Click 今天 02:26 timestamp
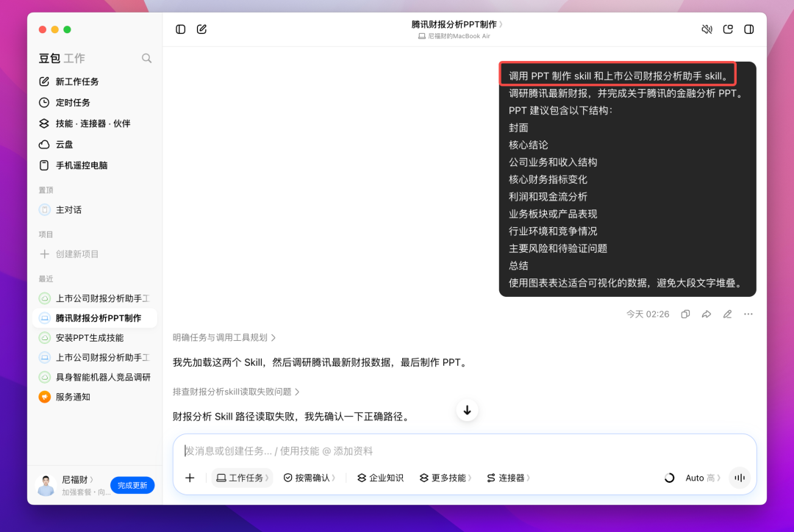Viewport: 794px width, 532px height. tap(648, 314)
